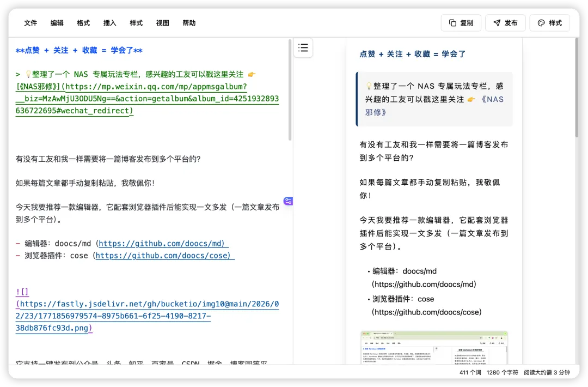Click the editor line "如果每篇文章都手动复制粘贴,我敬佩你!"

click(x=85, y=183)
